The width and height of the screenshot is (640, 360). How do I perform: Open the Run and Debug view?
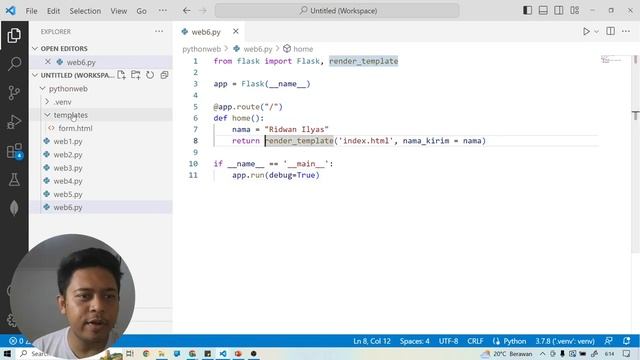14,122
